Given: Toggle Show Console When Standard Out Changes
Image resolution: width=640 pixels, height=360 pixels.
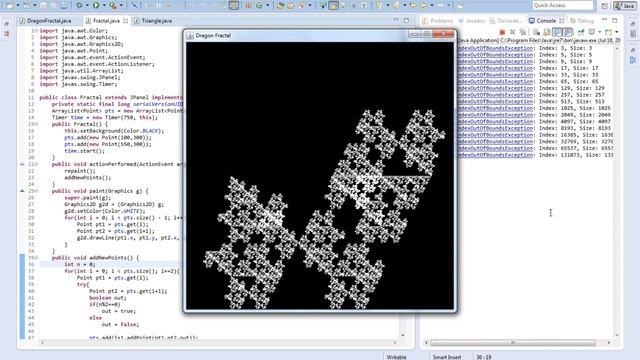Looking at the screenshot, I should (558, 32).
